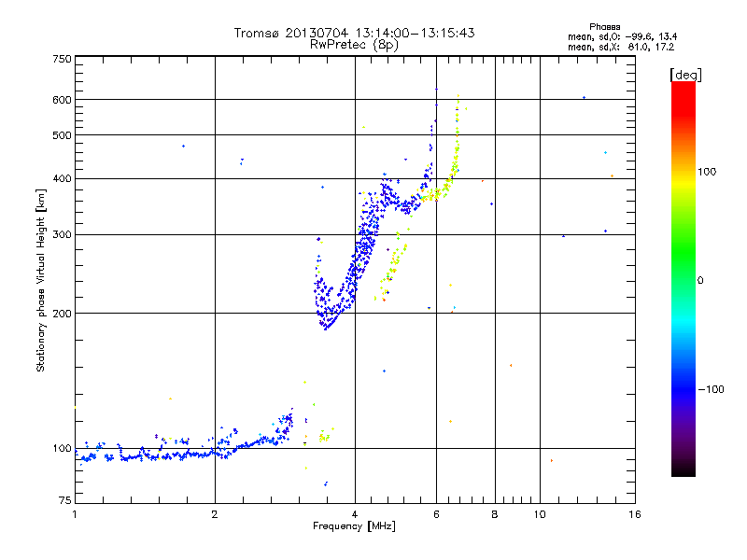747x560 pixels.
Task: Click the x-axis tick label '10'
Action: click(540, 514)
